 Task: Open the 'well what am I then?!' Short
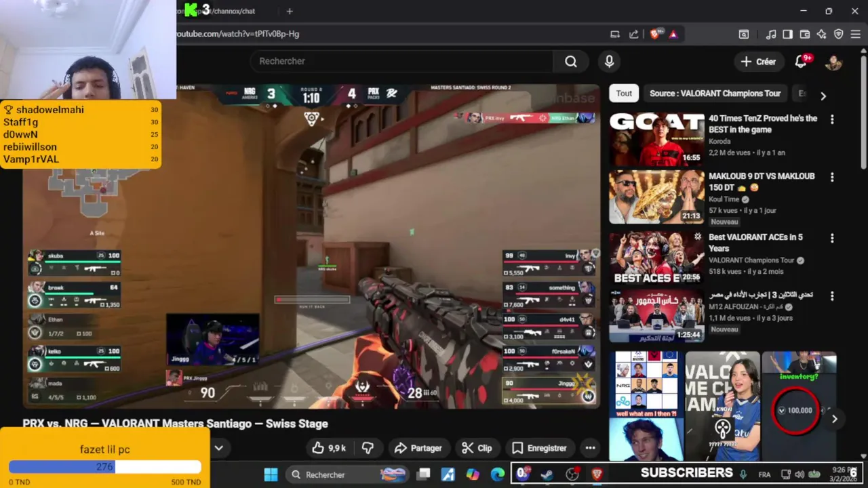(x=646, y=405)
